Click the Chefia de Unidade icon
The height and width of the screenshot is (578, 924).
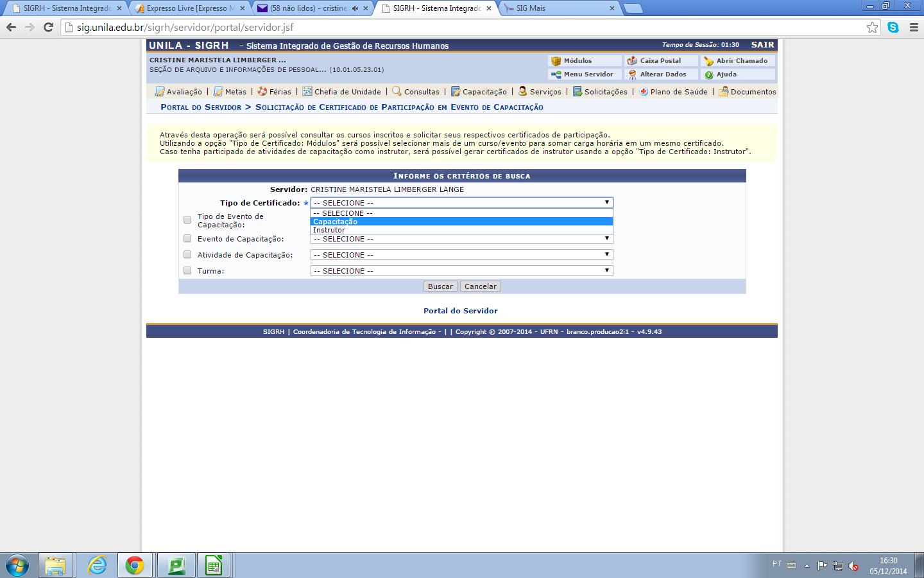pyautogui.click(x=307, y=91)
